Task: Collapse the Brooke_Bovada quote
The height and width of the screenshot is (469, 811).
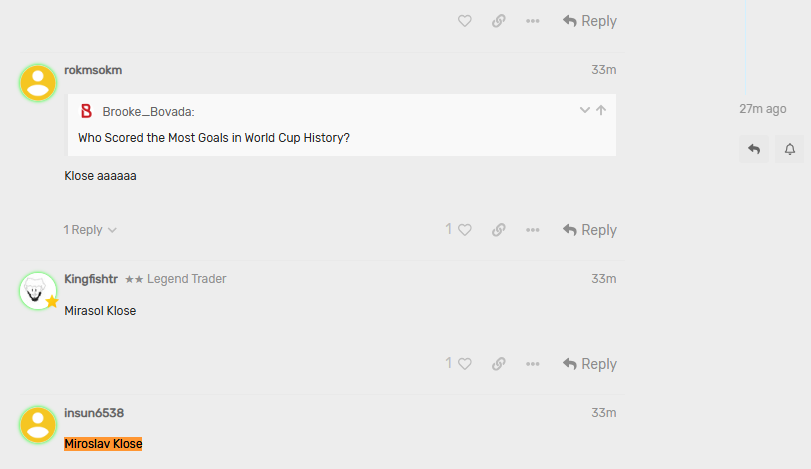Action: tap(585, 110)
